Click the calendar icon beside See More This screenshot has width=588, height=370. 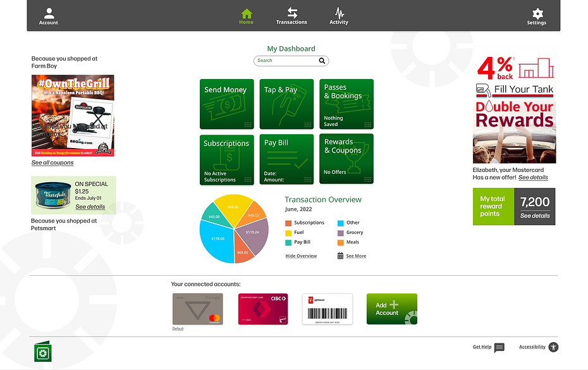pos(340,256)
